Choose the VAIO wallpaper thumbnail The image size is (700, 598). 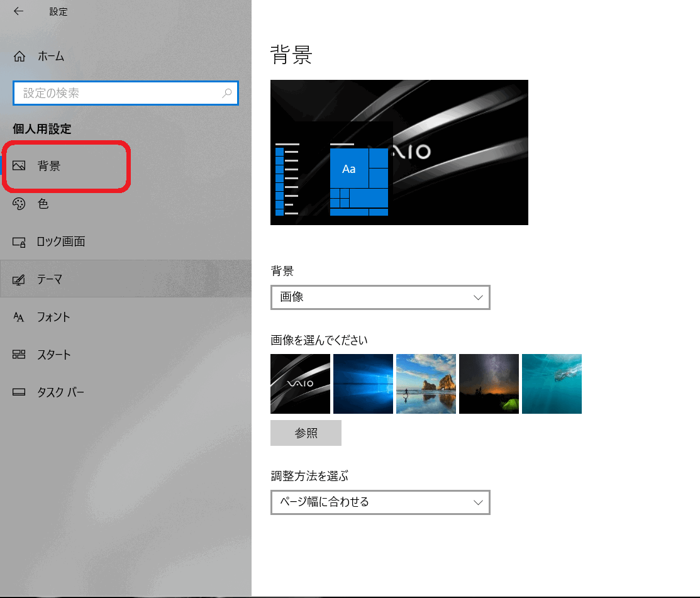(x=301, y=384)
